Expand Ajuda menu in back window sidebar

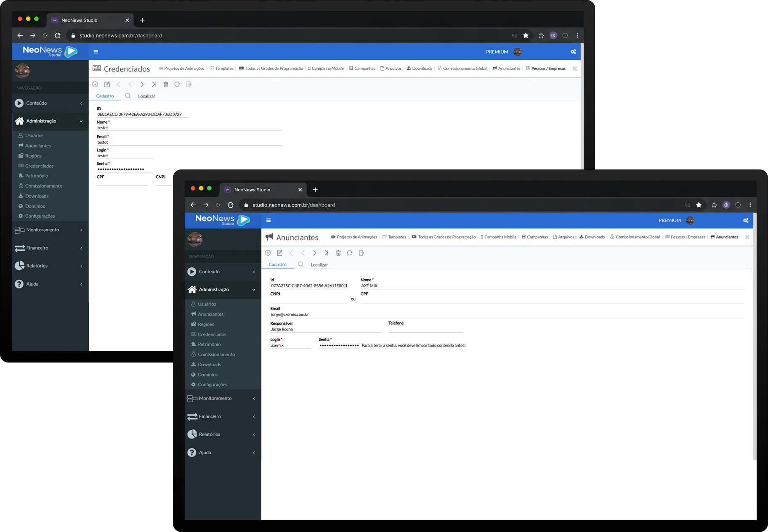(x=50, y=284)
